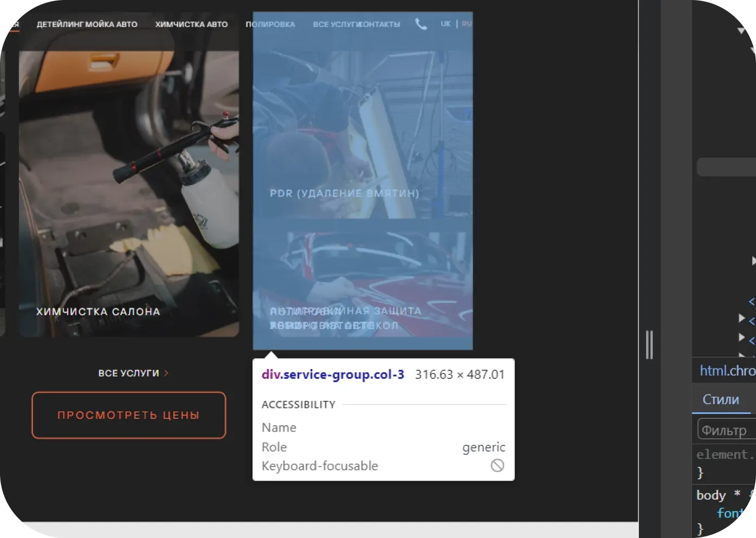Viewport: 756px width, 538px height.
Task: Open the Стили tab in DevTools
Action: [720, 399]
